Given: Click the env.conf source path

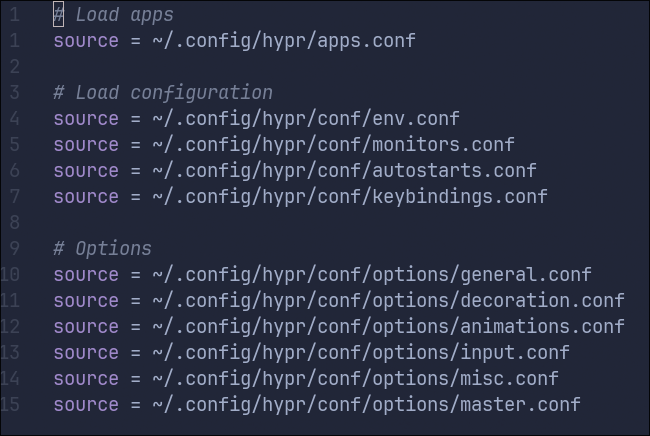Looking at the screenshot, I should point(305,119).
